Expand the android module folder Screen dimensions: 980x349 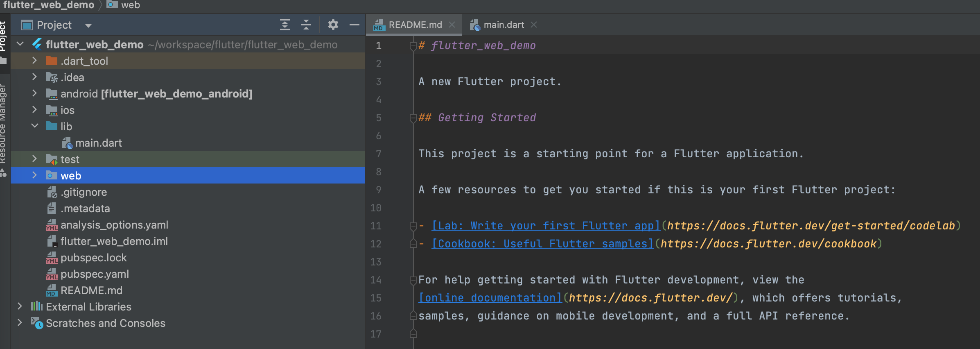coord(34,93)
